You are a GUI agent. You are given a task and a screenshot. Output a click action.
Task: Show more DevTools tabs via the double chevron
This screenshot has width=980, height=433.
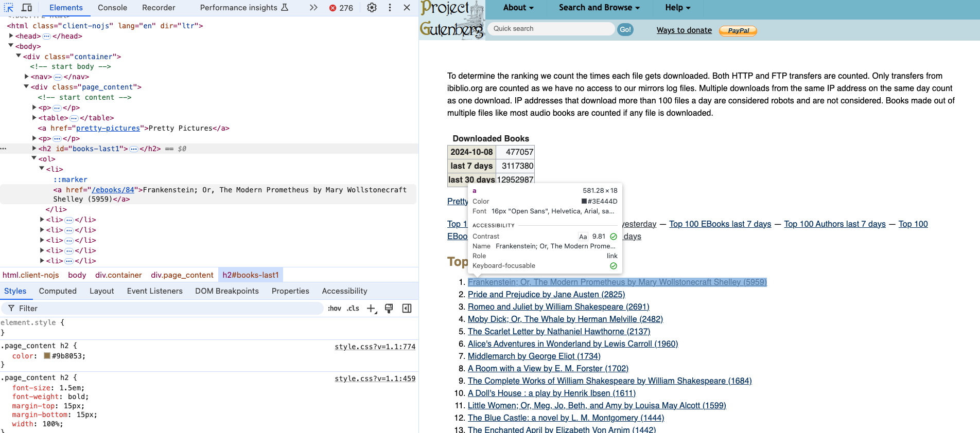coord(313,8)
